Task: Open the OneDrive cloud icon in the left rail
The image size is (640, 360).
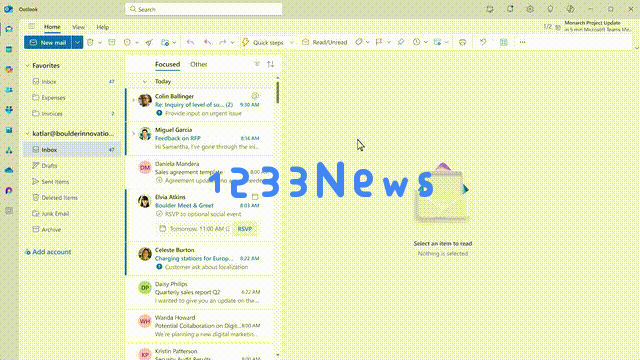Action: click(x=9, y=170)
